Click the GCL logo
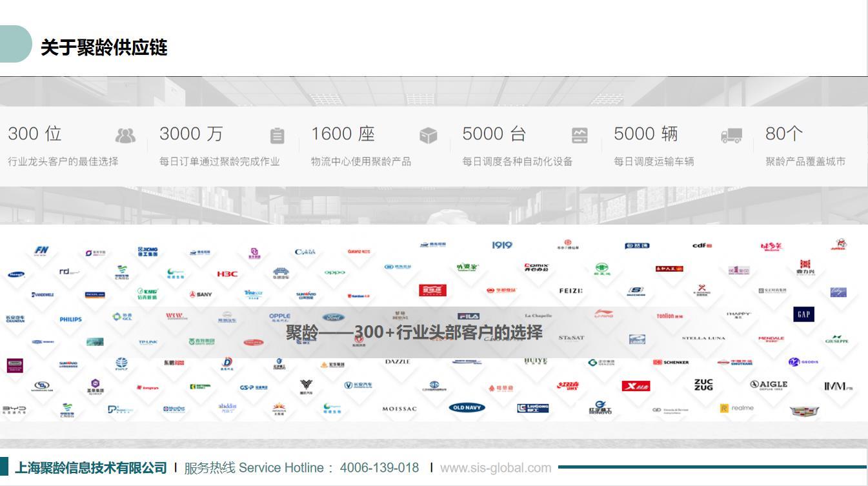This screenshot has width=868, height=486. click(121, 317)
